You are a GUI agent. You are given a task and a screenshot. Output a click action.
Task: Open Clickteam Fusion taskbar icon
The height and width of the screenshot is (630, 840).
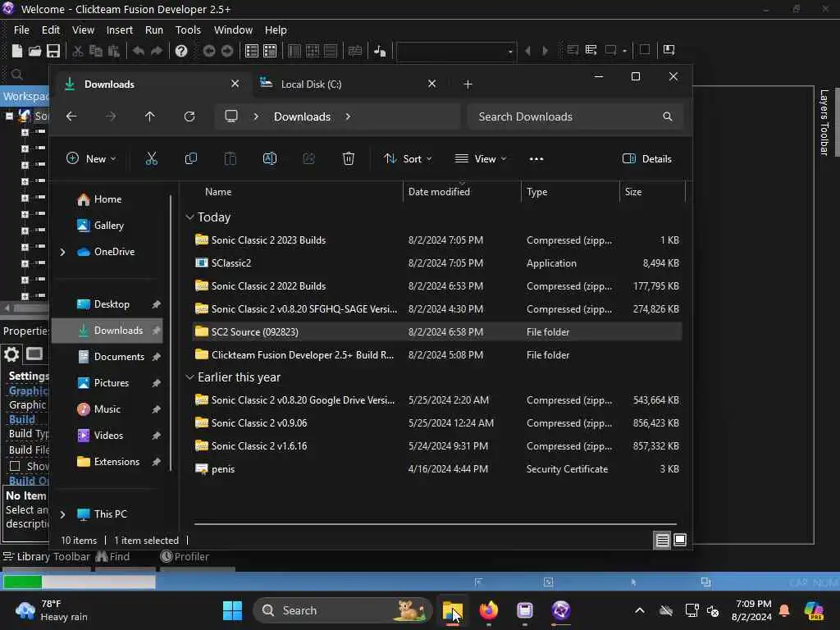[x=561, y=610]
